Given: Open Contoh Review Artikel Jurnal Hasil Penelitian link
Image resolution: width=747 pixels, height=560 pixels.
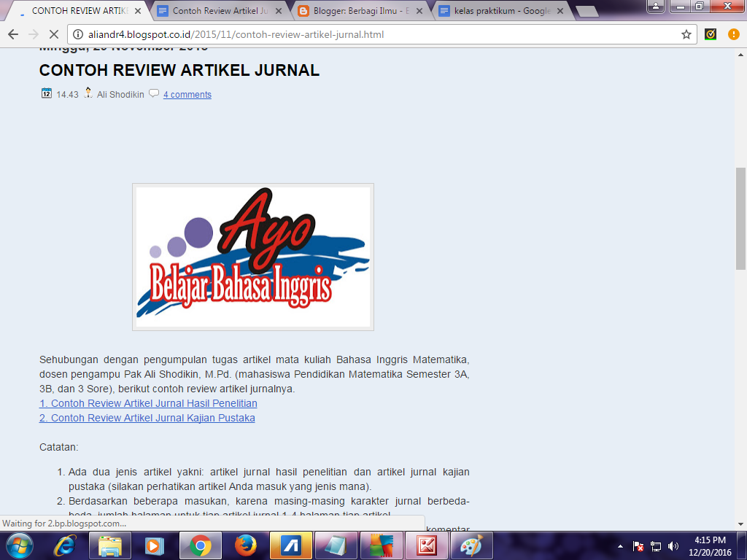Looking at the screenshot, I should click(x=148, y=403).
